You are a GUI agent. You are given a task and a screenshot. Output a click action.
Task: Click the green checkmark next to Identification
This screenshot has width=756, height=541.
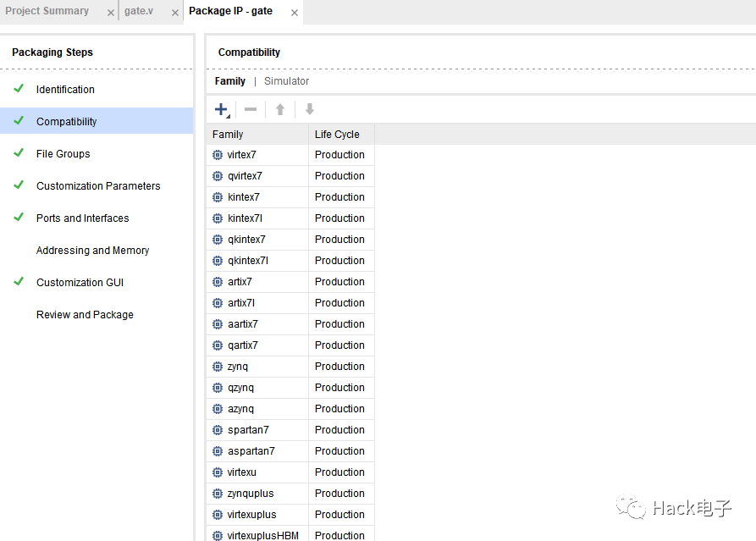pyautogui.click(x=19, y=88)
